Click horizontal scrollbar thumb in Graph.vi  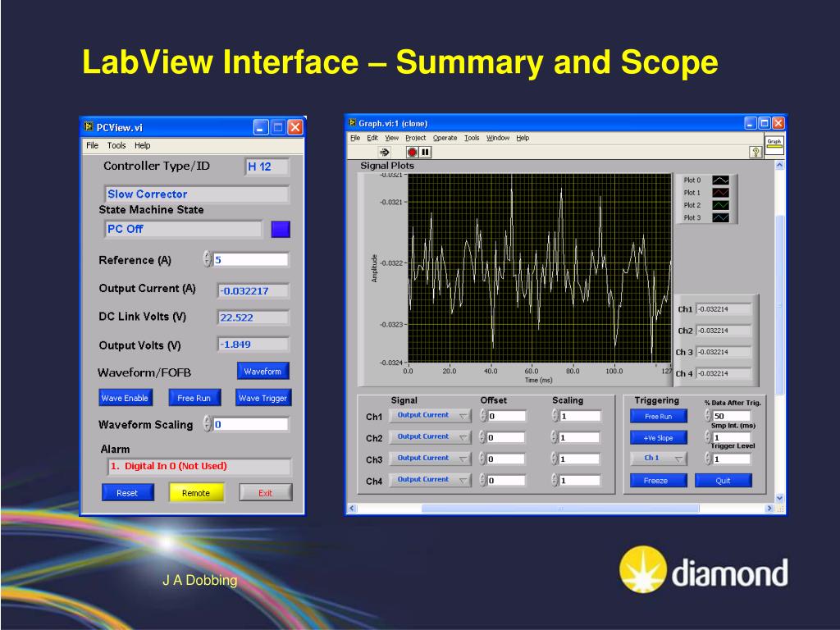[x=560, y=508]
